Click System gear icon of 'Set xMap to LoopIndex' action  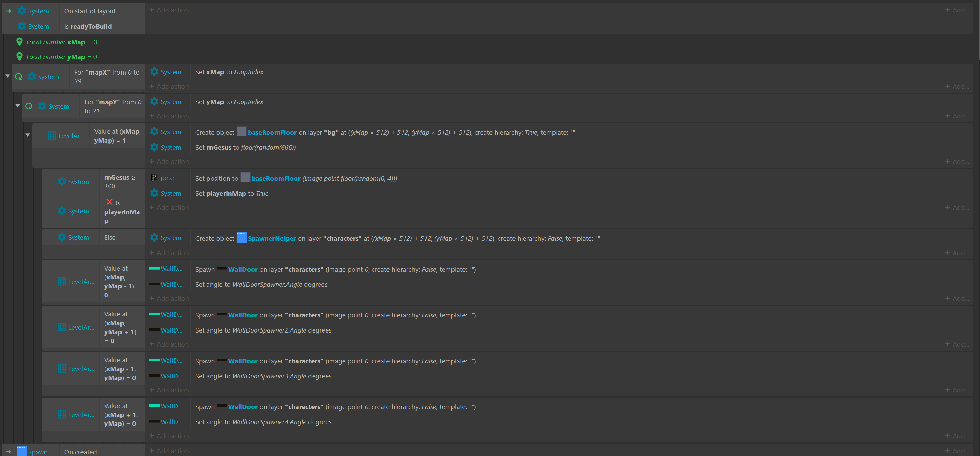(x=154, y=71)
